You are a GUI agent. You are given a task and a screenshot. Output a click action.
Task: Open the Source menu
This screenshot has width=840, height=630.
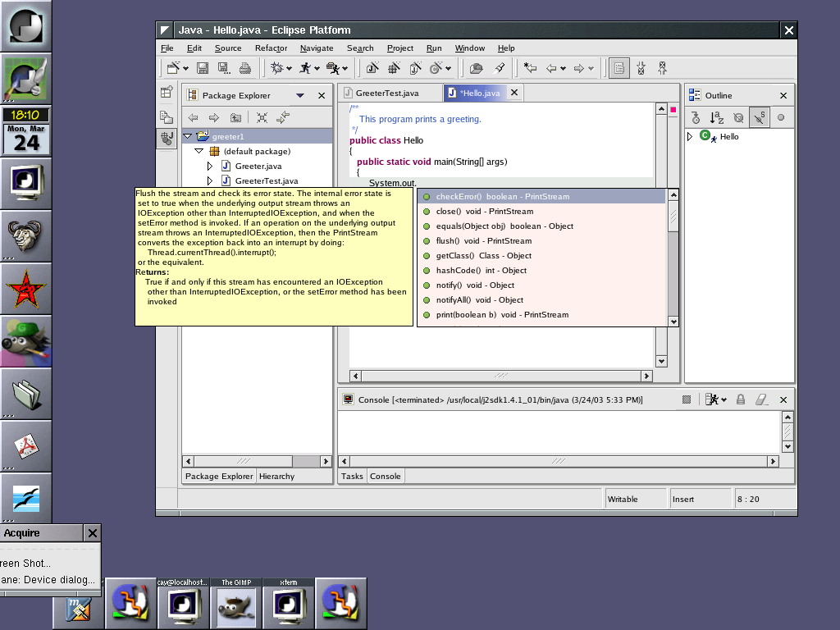228,48
